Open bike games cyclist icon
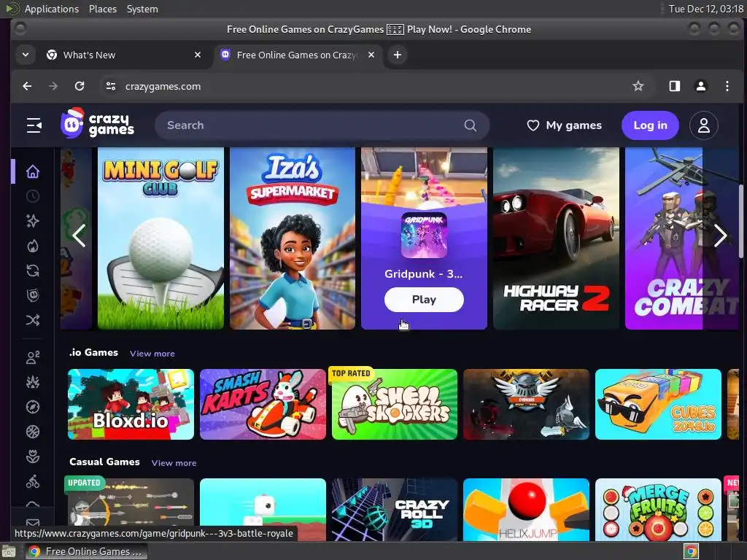 pyautogui.click(x=33, y=481)
